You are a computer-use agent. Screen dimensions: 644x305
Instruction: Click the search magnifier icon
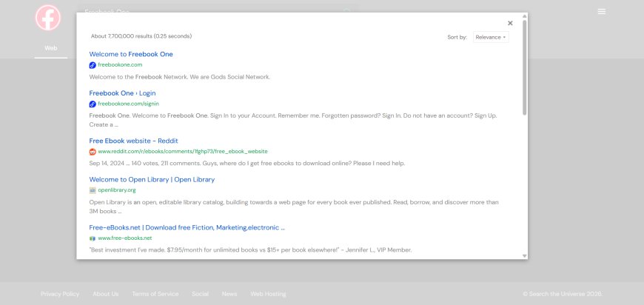(347, 12)
